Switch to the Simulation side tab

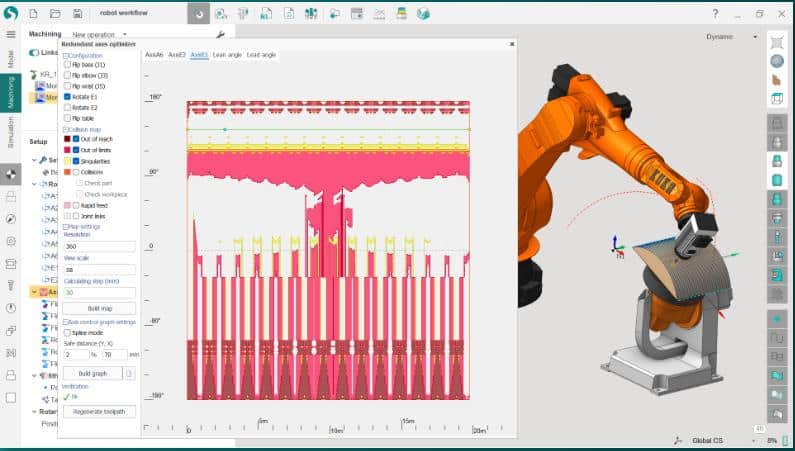[x=11, y=132]
